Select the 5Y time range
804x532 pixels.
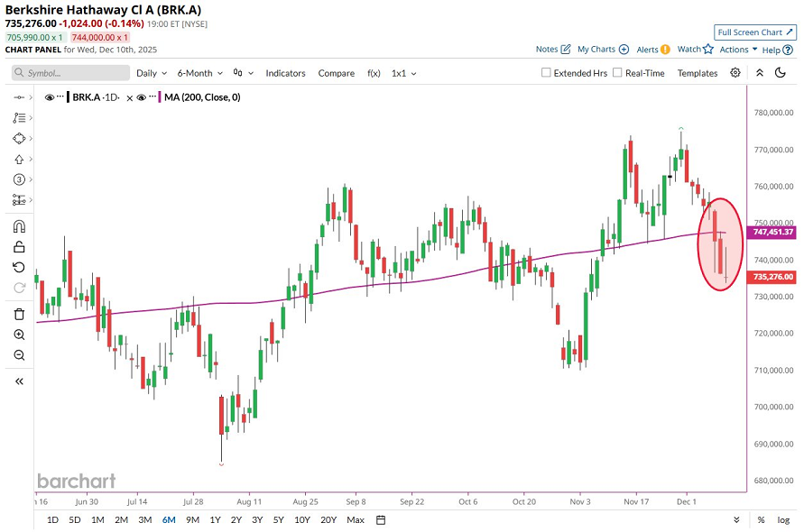coord(279,519)
